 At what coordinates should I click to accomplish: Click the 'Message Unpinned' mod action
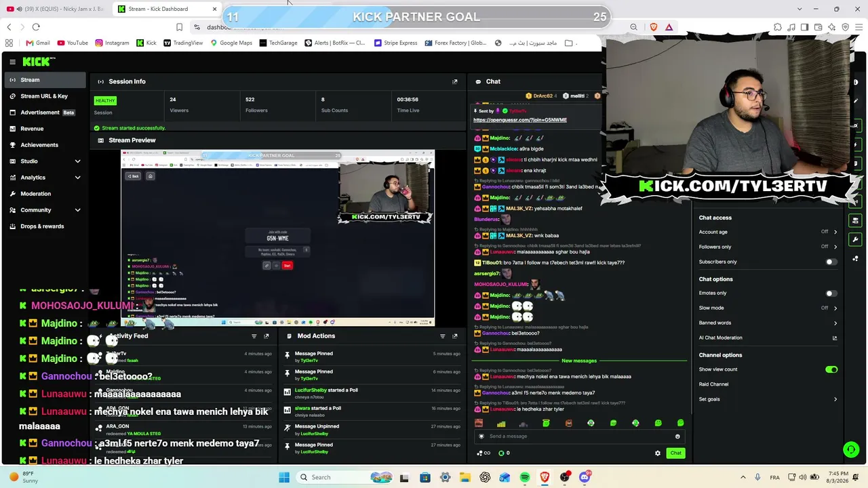coord(372,430)
